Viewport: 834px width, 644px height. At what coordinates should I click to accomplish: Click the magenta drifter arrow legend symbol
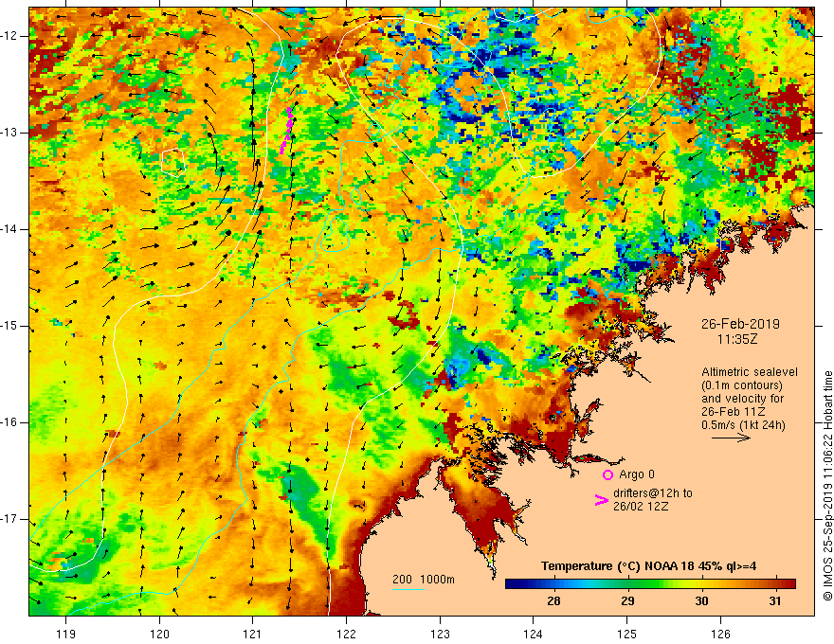pyautogui.click(x=601, y=499)
